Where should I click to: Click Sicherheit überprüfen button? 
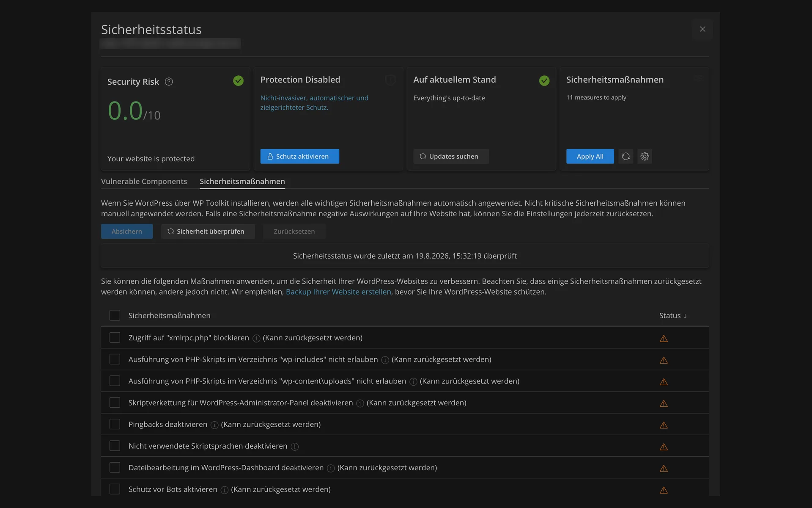pos(208,231)
